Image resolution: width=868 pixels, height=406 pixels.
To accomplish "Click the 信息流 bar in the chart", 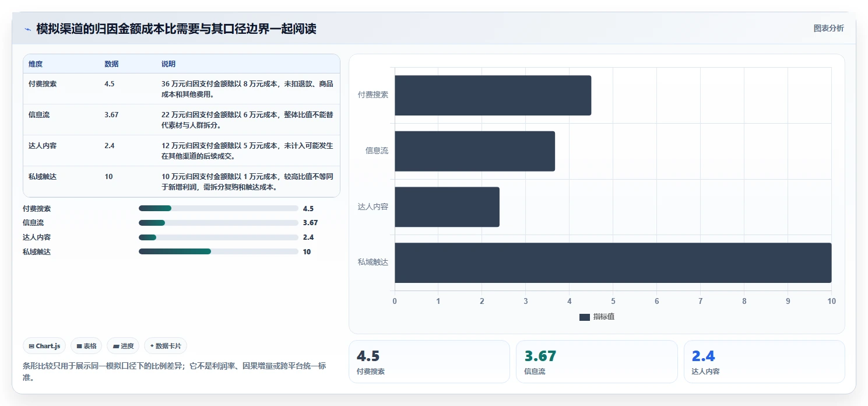I will pos(475,151).
